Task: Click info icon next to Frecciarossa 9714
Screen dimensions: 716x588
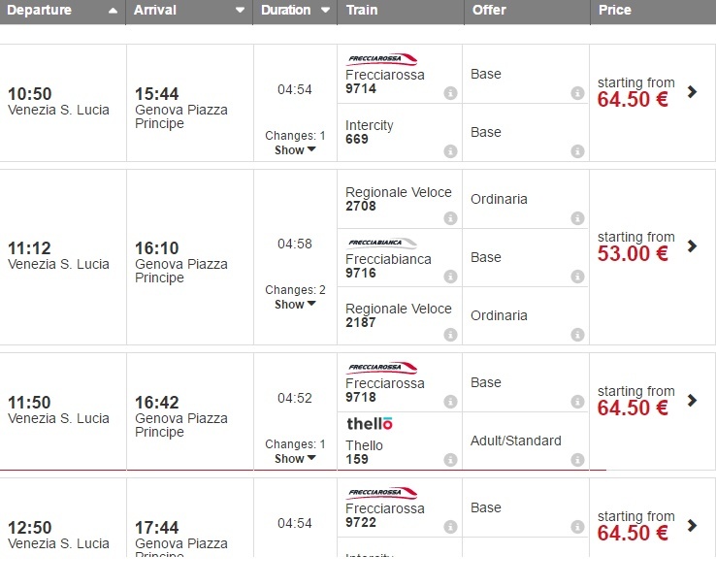Action: click(450, 93)
